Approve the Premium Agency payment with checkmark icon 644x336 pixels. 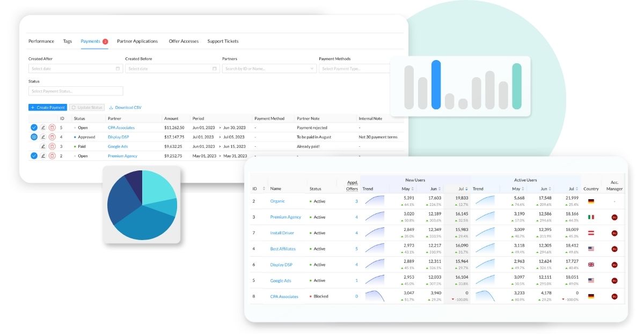(34, 156)
